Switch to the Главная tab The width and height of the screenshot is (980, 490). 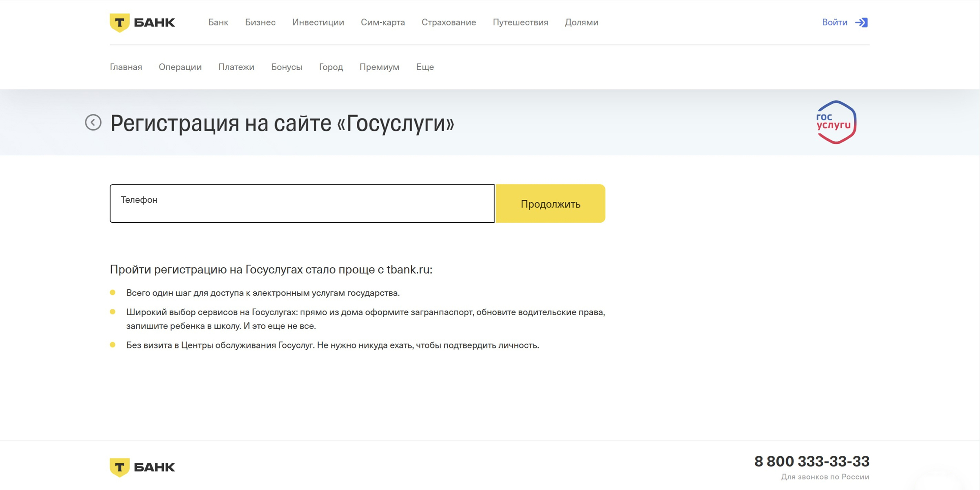pyautogui.click(x=126, y=67)
